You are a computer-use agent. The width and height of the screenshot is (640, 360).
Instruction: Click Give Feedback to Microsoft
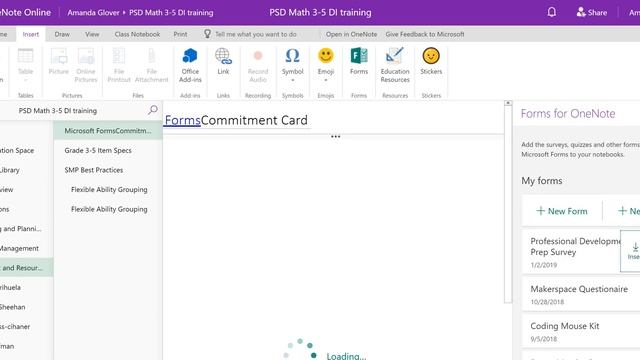[x=425, y=34]
